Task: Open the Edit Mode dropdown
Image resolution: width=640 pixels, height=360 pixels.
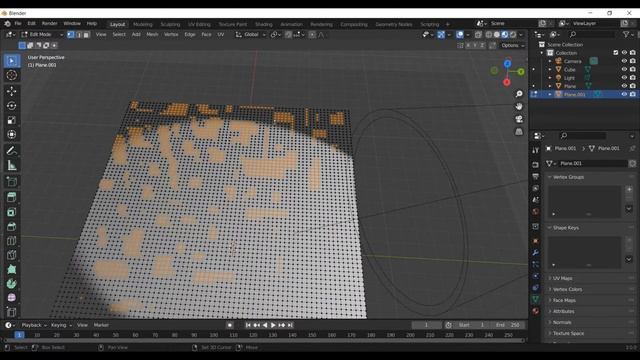Action: (x=43, y=35)
